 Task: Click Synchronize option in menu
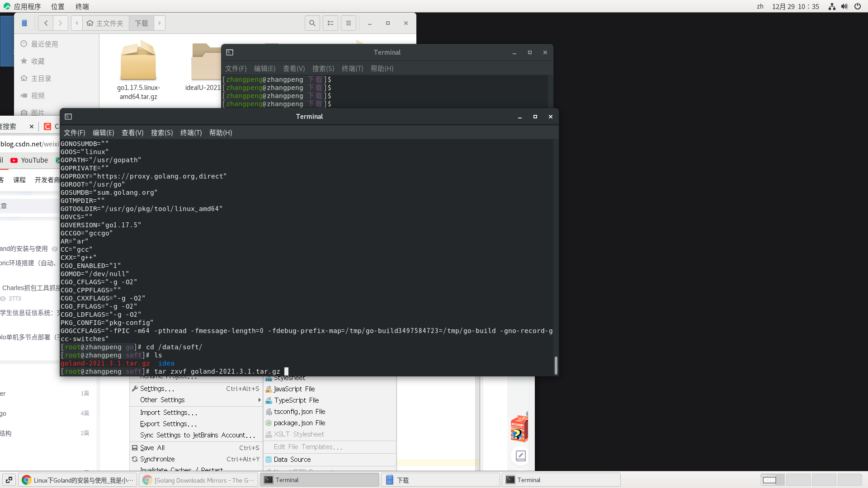coord(157,459)
